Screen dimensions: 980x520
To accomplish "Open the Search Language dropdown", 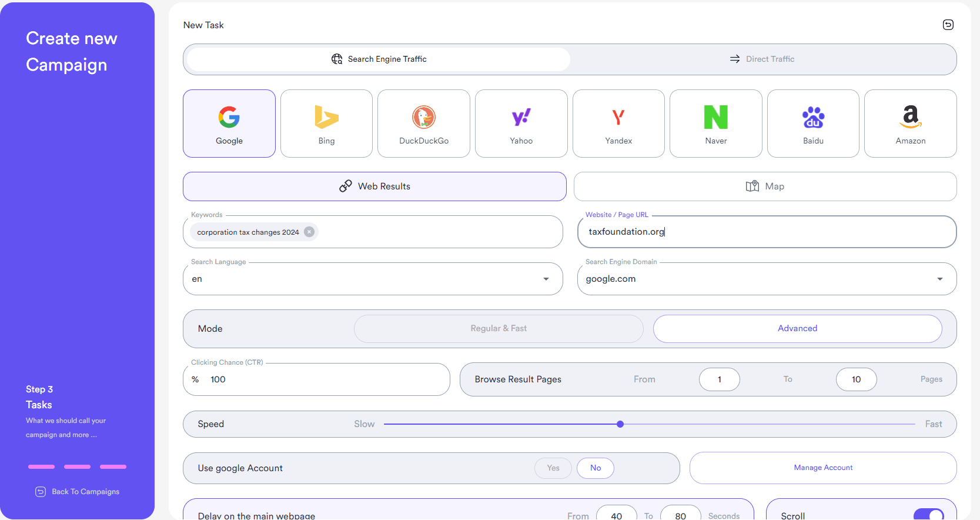I will click(373, 279).
